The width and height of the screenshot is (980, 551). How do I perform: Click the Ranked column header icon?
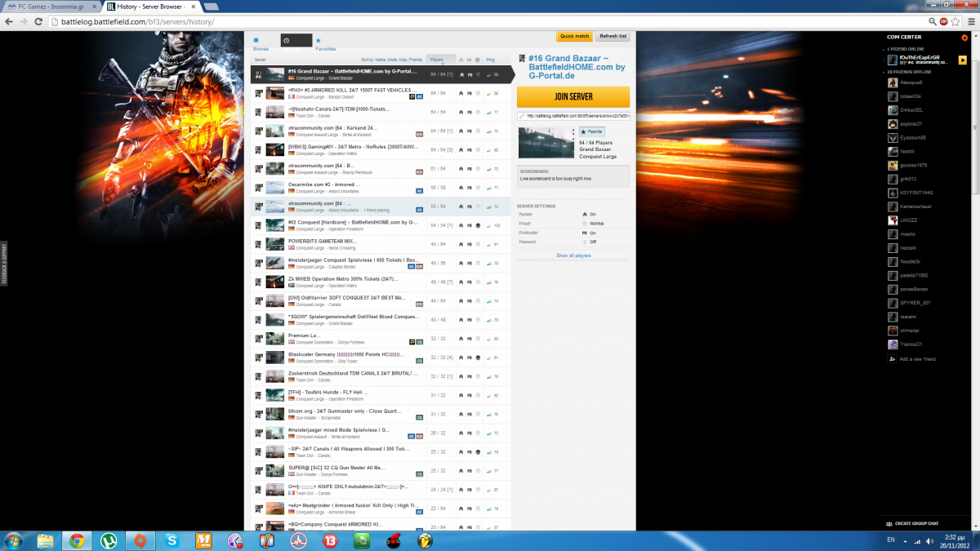pyautogui.click(x=461, y=60)
